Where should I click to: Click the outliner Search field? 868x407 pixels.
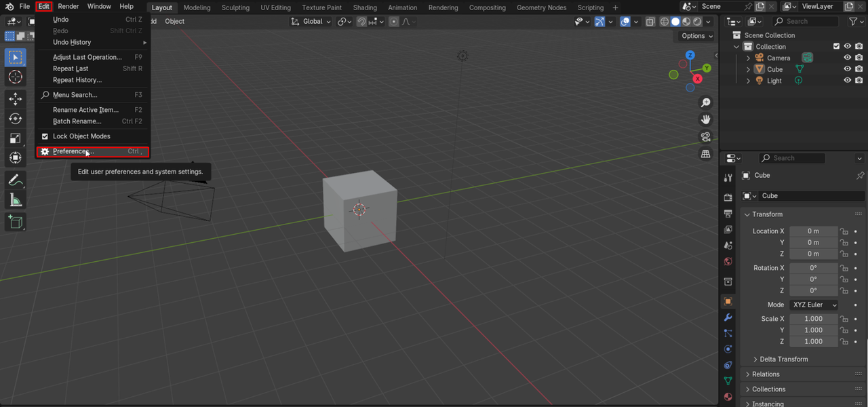tap(806, 21)
